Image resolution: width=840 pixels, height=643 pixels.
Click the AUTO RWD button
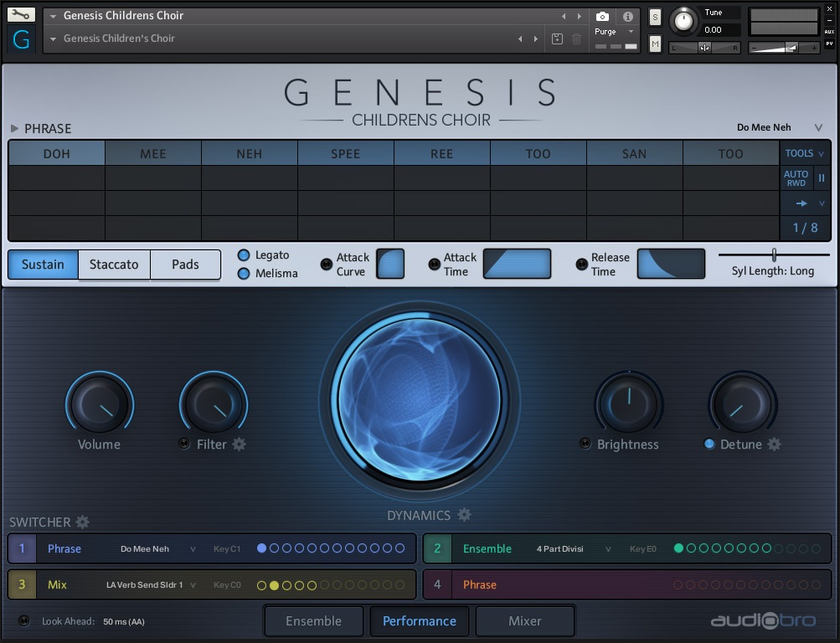[x=796, y=178]
